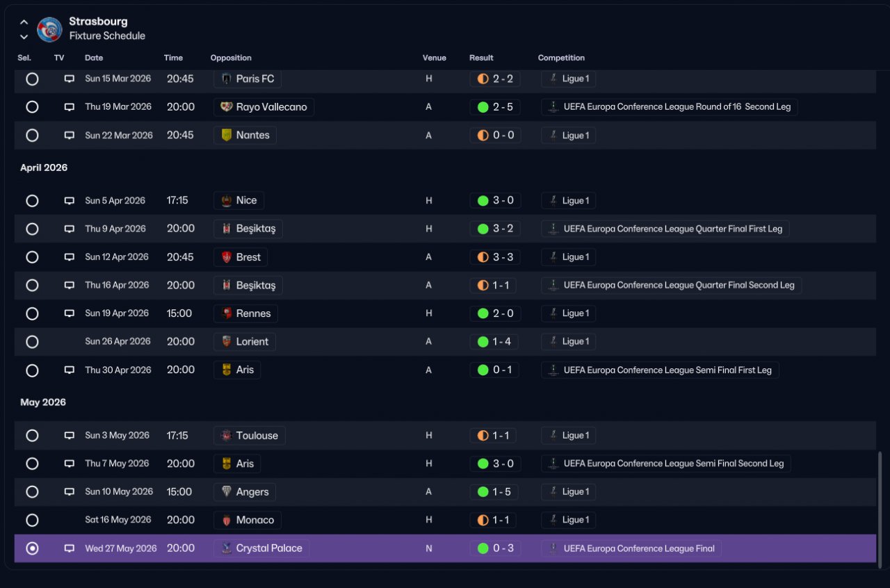Open the Toulouse club button
Screen dimensions: 890x588
pyautogui.click(x=250, y=436)
